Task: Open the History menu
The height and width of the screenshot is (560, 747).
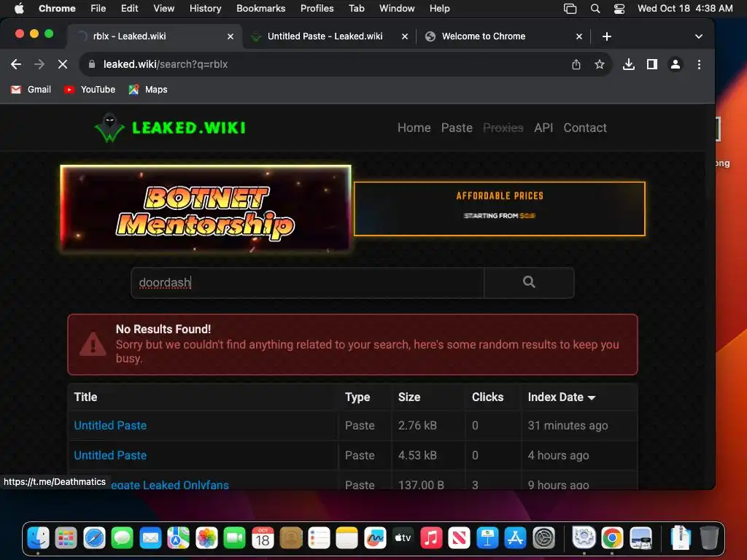Action: click(205, 9)
